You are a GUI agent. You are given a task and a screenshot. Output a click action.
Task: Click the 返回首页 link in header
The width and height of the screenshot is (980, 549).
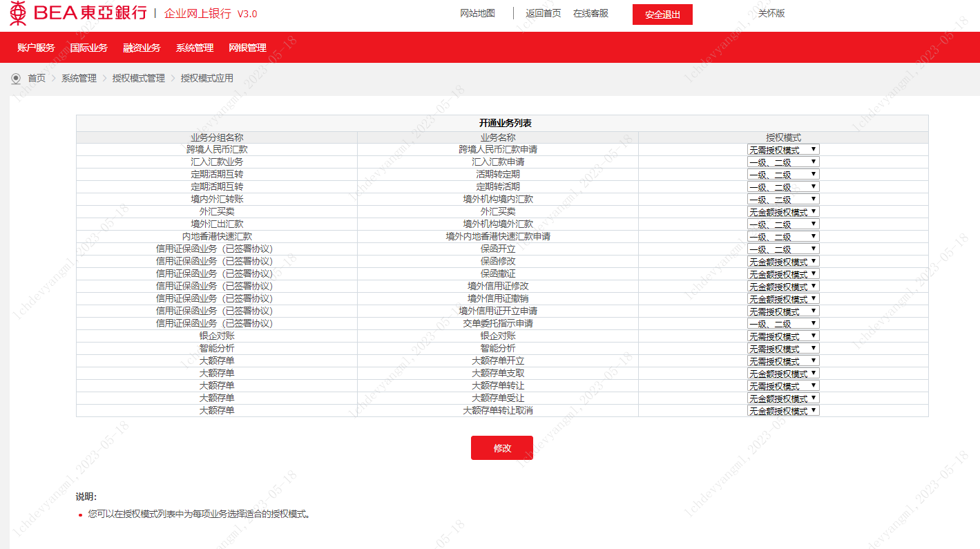(x=543, y=13)
